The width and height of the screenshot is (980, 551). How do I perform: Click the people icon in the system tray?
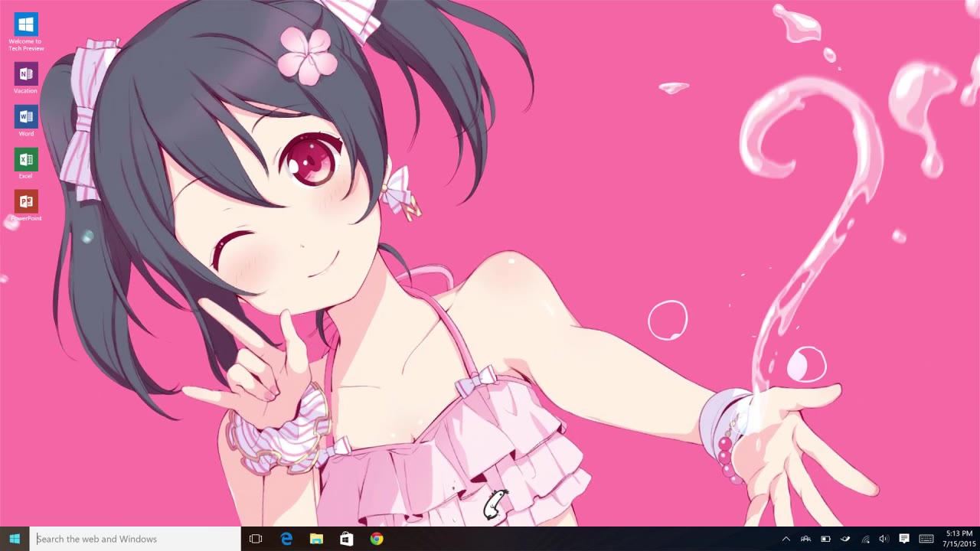pos(805,539)
